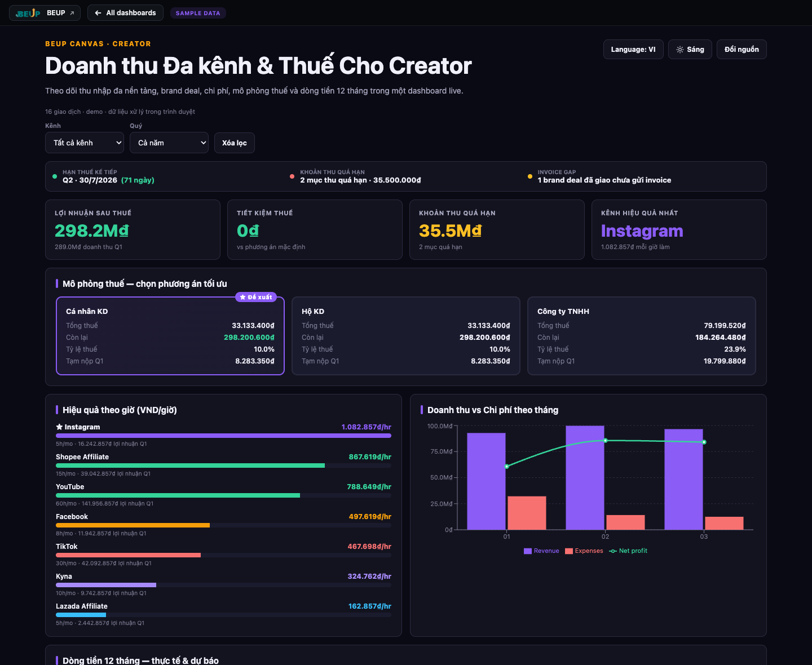
Task: Click the 467.698₫/hr TikTok rate
Action: [x=369, y=547]
